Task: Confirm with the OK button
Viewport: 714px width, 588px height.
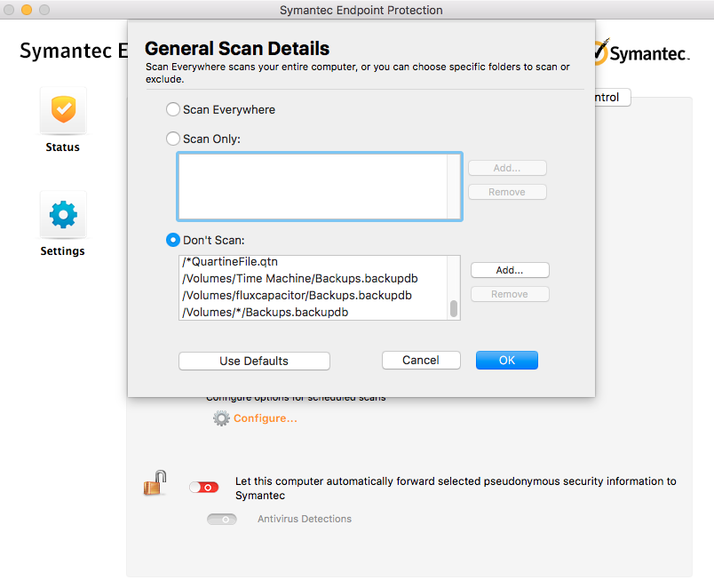Action: 507,361
